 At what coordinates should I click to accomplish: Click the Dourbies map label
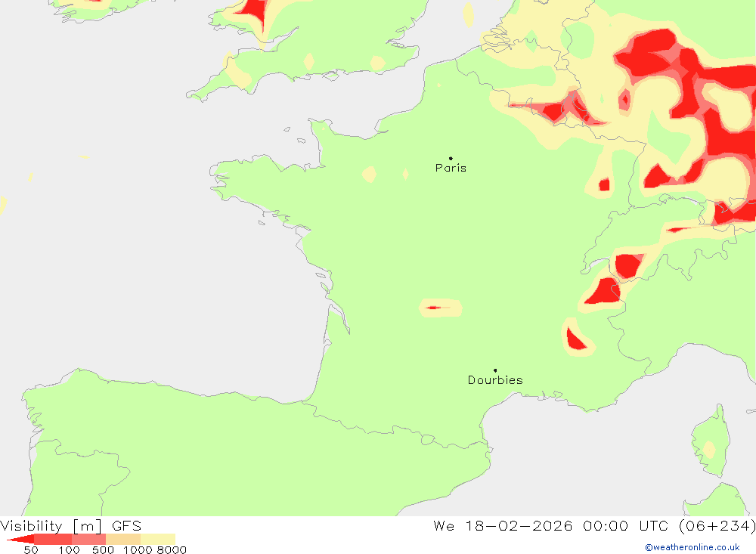[495, 380]
